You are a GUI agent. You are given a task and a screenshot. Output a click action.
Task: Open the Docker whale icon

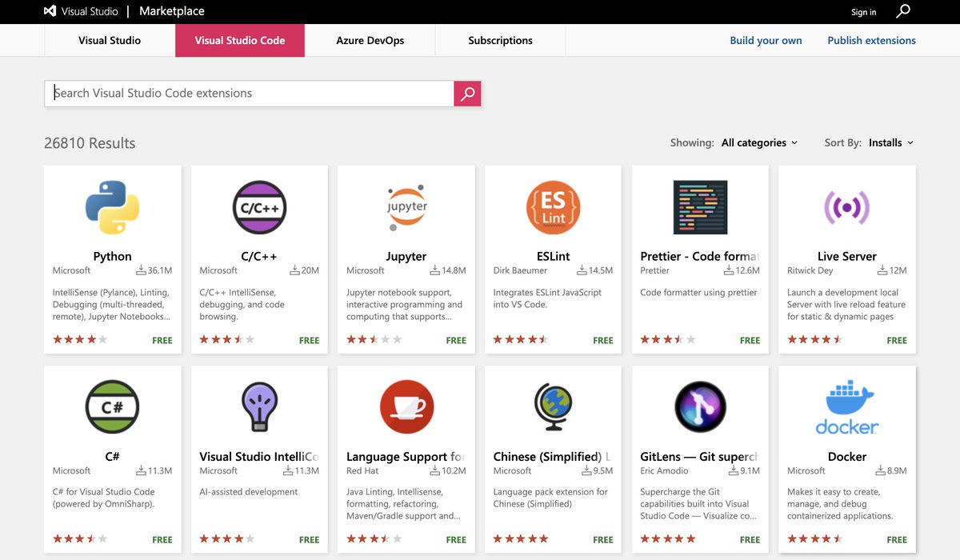point(846,407)
